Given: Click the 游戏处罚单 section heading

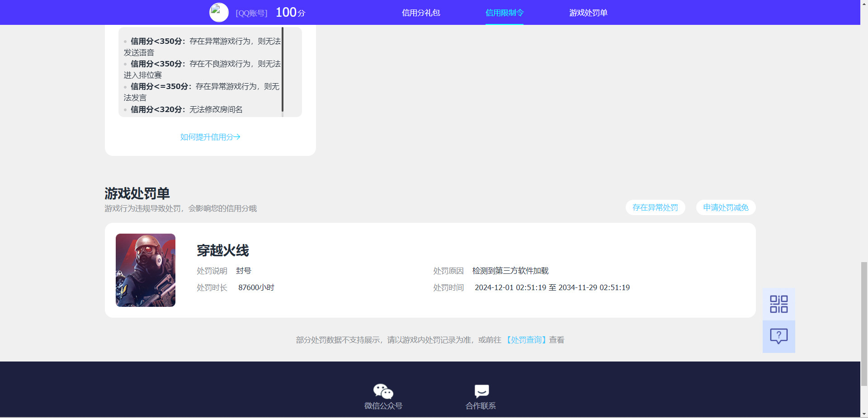Looking at the screenshot, I should pos(137,193).
